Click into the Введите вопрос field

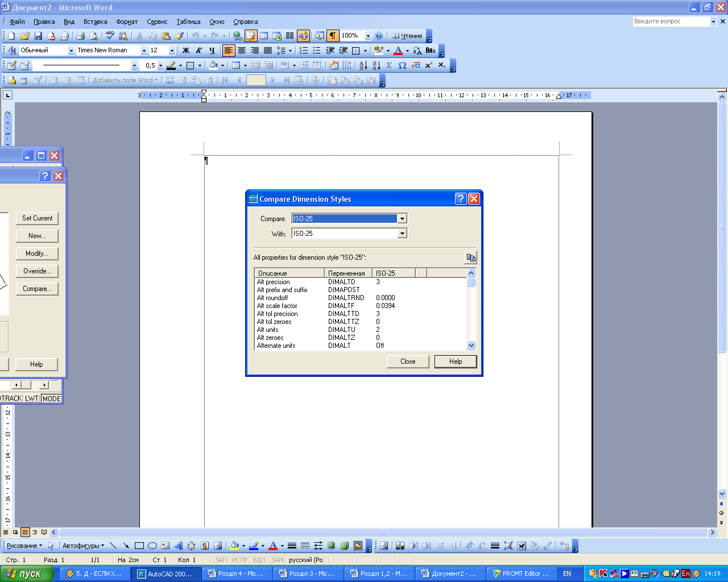click(671, 21)
